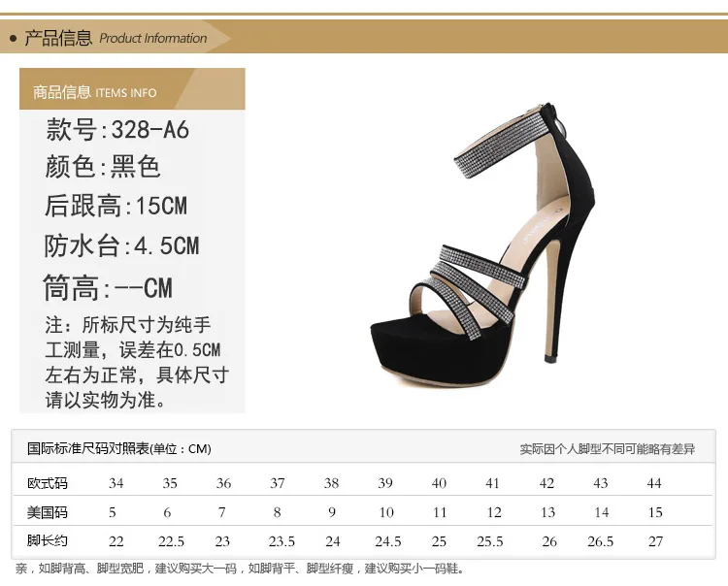Select the style number text 款号:328-A6
728x586 pixels.
coord(117,129)
